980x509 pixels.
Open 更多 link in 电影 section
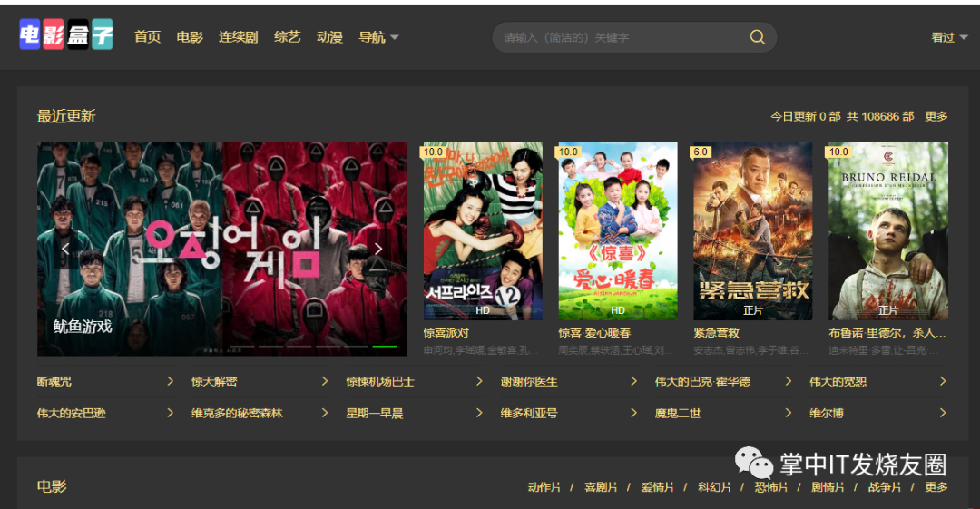click(936, 487)
